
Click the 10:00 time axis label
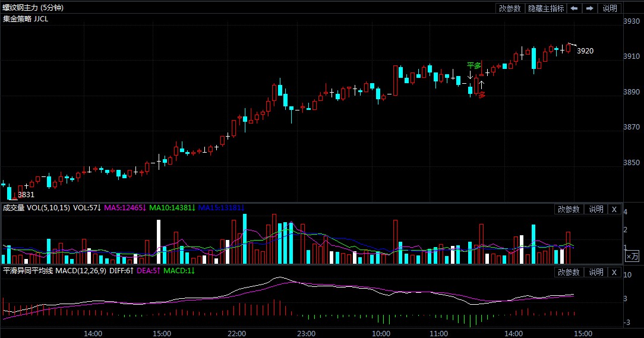381,333
